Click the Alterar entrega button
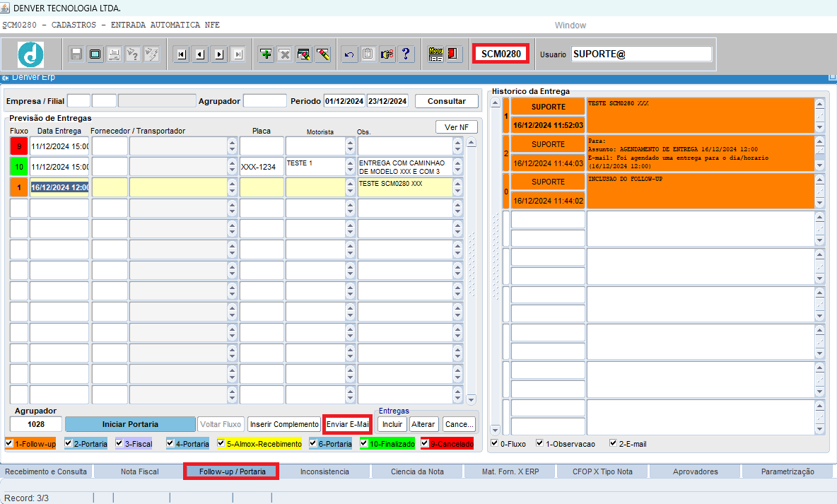The image size is (837, 504). tap(423, 424)
